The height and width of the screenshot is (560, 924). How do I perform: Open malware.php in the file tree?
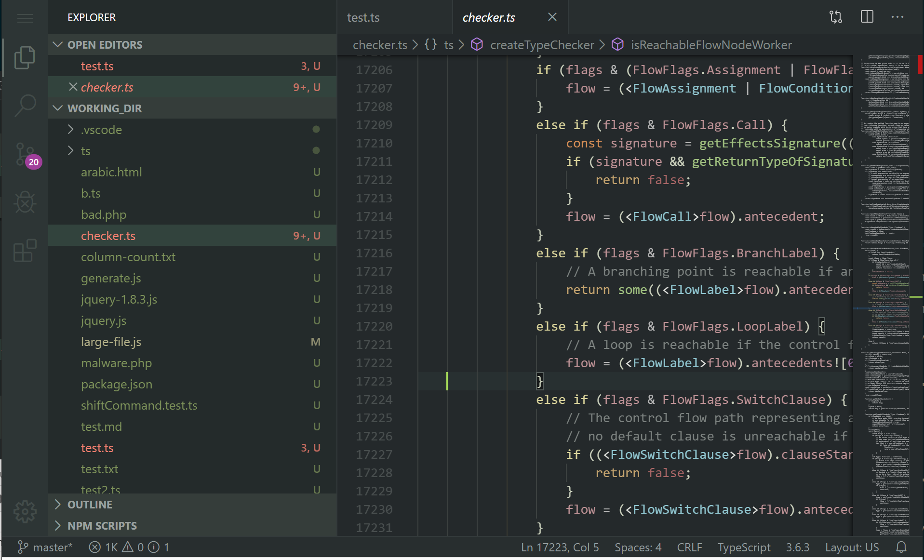click(x=192, y=363)
